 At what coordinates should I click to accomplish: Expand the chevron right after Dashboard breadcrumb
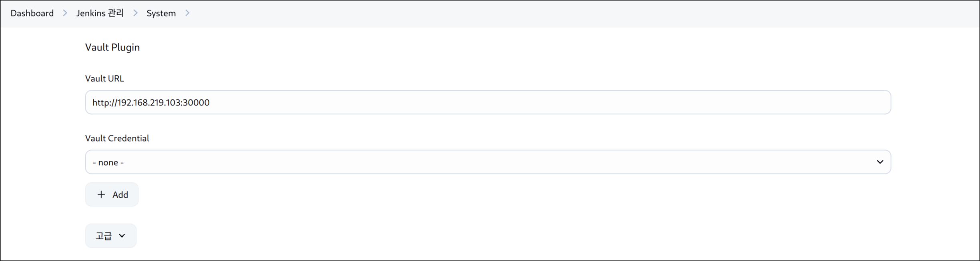[x=65, y=13]
